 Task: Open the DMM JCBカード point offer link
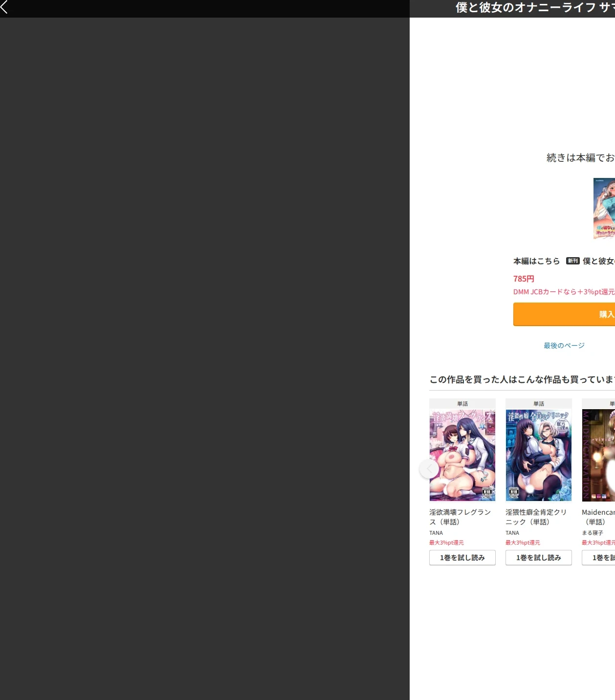(x=564, y=292)
